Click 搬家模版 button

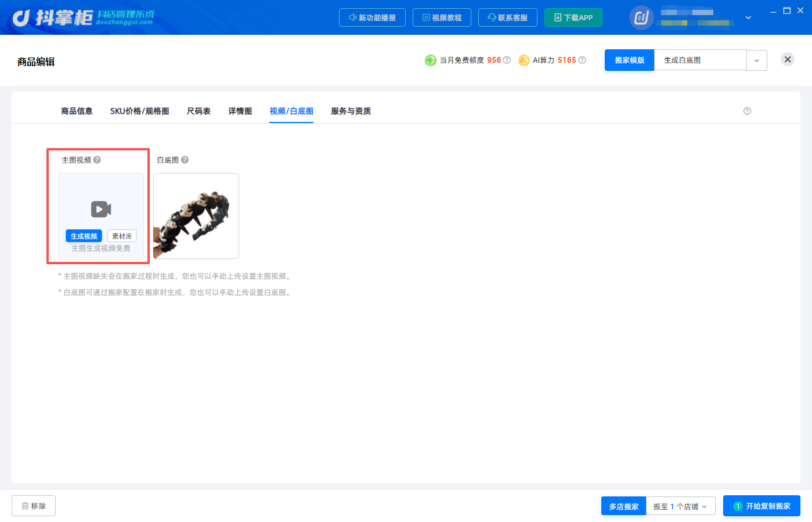[630, 60]
